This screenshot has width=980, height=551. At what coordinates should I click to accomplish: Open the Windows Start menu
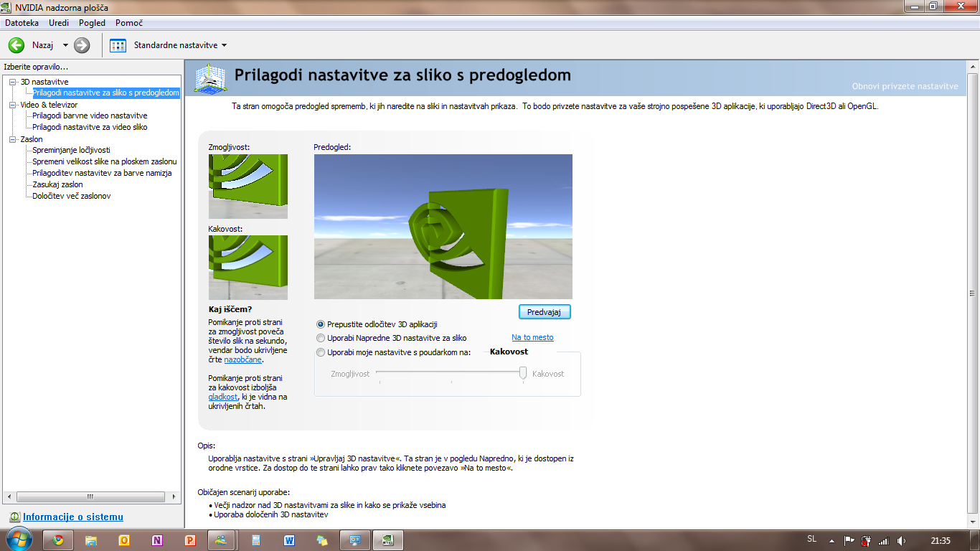pos(19,540)
